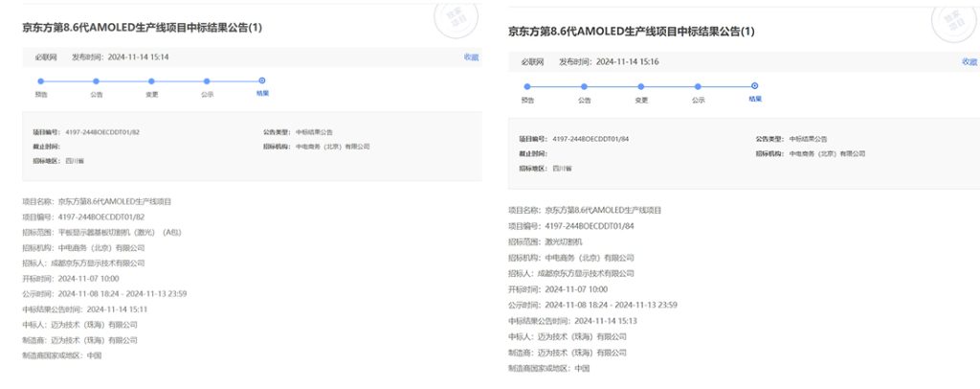Open the right announcement title ending 公告(1)
Viewport: 980px width, 389px height.
pyautogui.click(x=632, y=33)
